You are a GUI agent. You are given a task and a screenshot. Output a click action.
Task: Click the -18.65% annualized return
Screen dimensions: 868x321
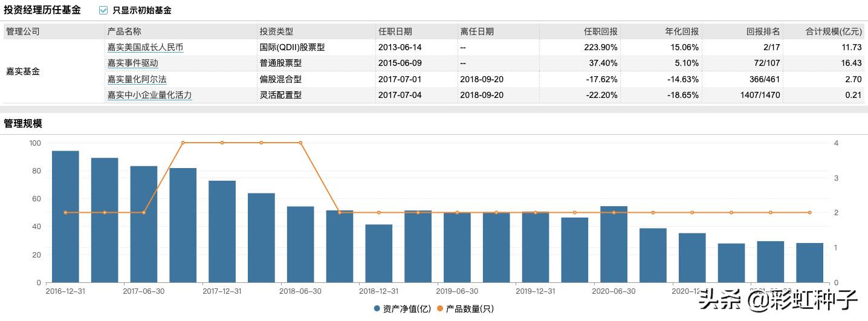683,95
